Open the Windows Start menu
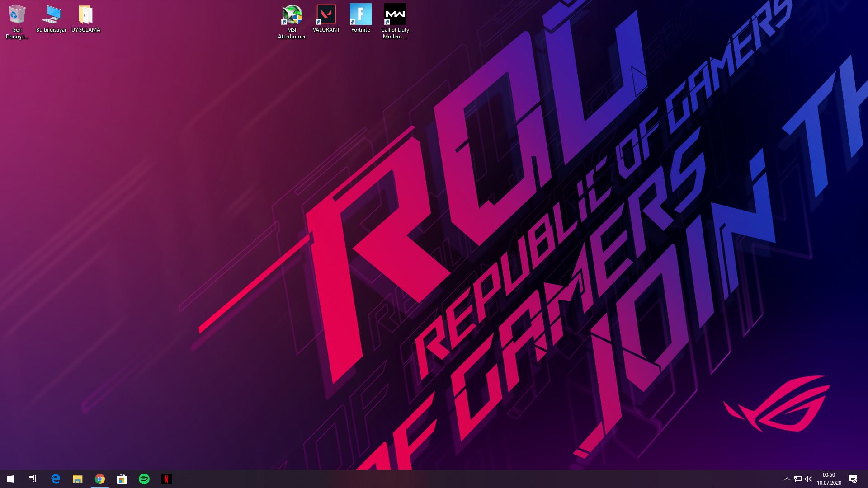 click(11, 479)
